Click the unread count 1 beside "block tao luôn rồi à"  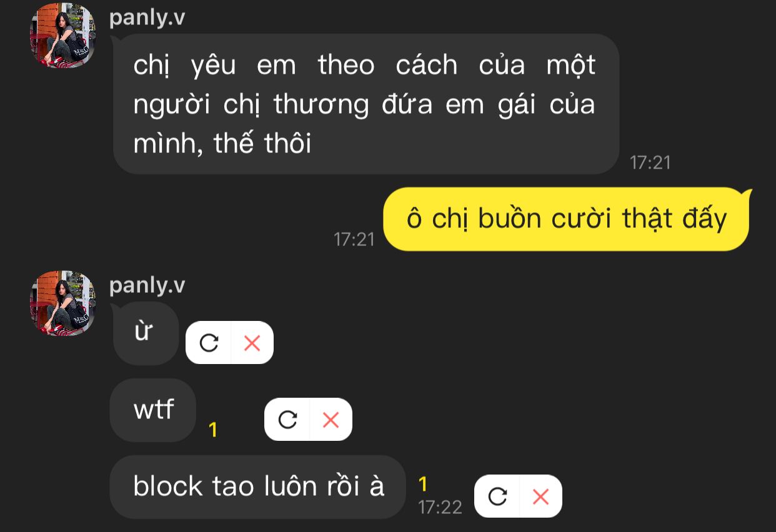(x=423, y=484)
